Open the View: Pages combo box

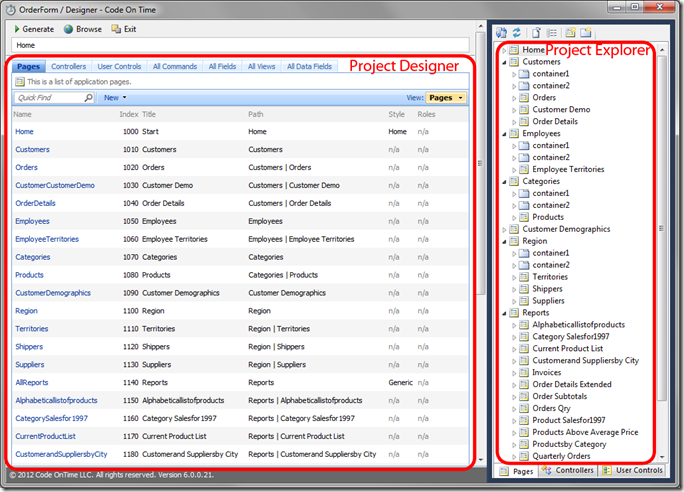tap(446, 98)
